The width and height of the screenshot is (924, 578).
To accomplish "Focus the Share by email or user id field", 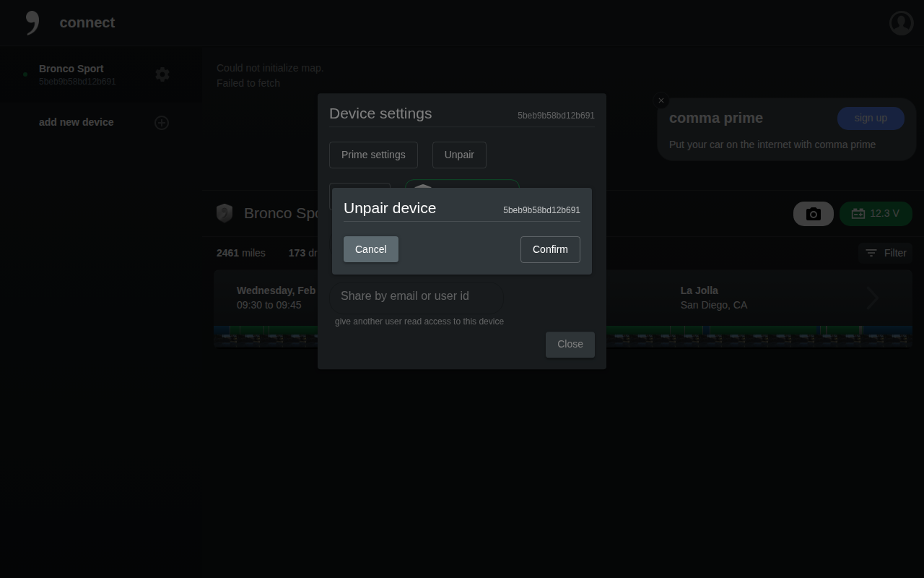I will 417,296.
